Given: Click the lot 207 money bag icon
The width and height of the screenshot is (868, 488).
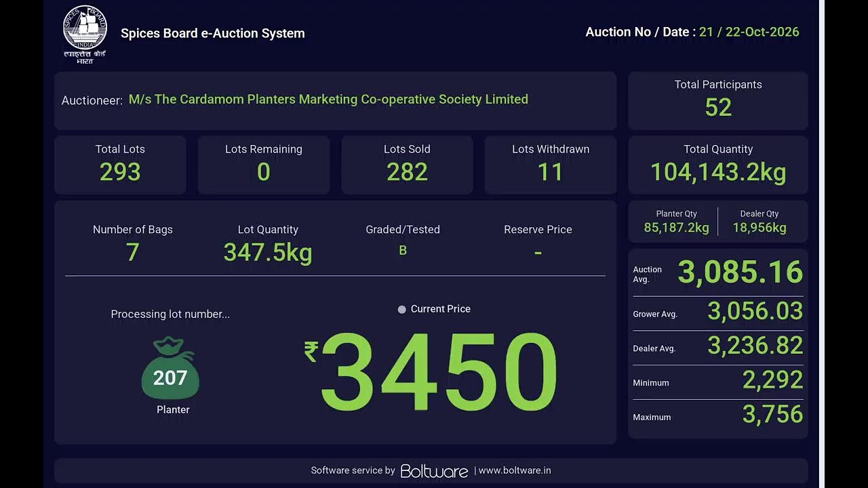Looking at the screenshot, I should [170, 368].
